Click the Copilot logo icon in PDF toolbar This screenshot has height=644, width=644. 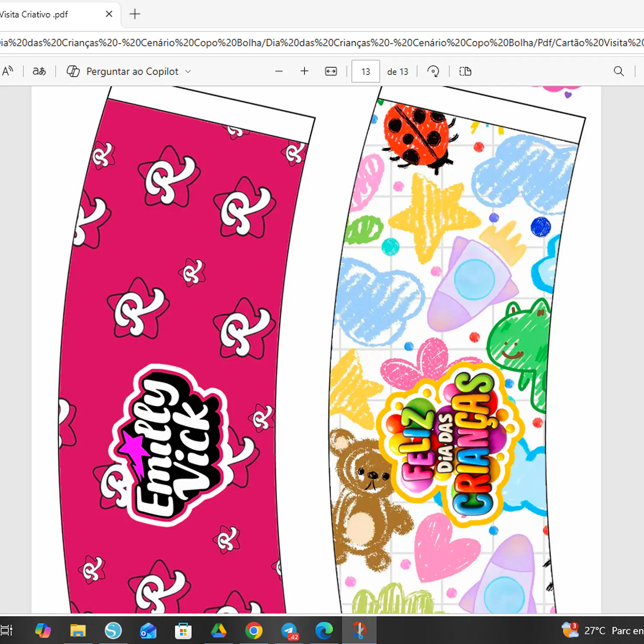[73, 71]
